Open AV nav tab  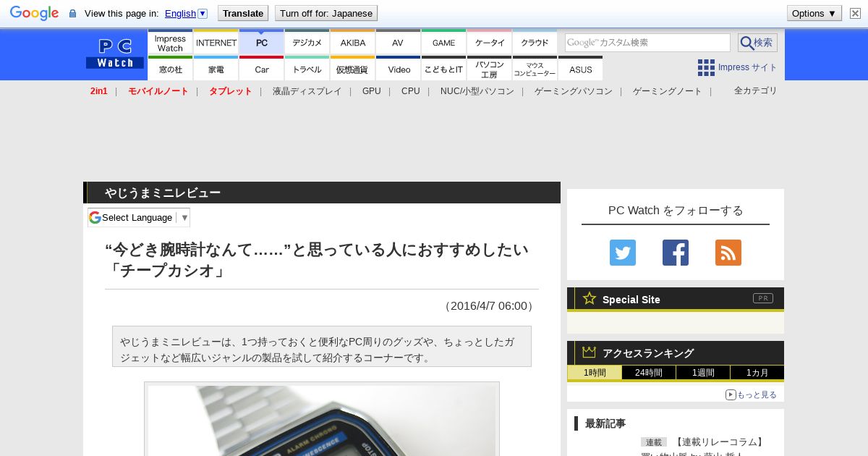coord(399,43)
